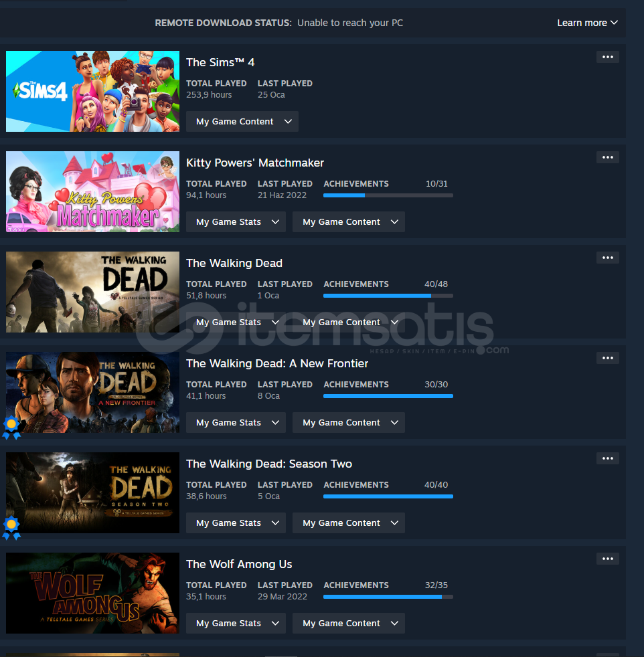Open The Walking Dead: Season Two title link
Image resolution: width=644 pixels, height=657 pixels.
click(x=269, y=464)
